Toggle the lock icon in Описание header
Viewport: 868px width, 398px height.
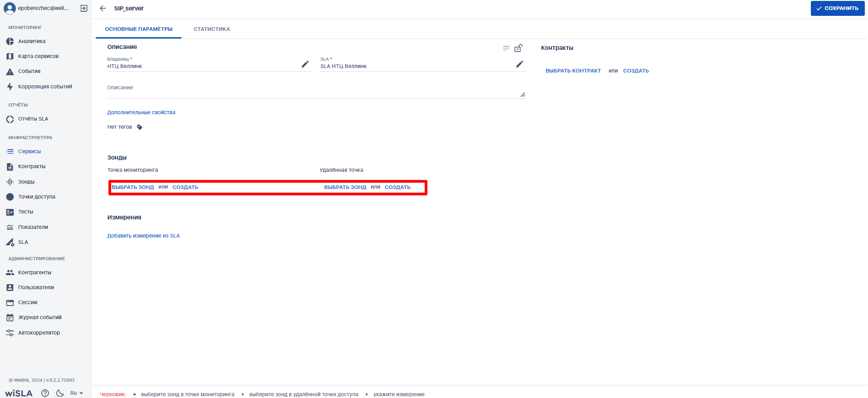(x=519, y=48)
